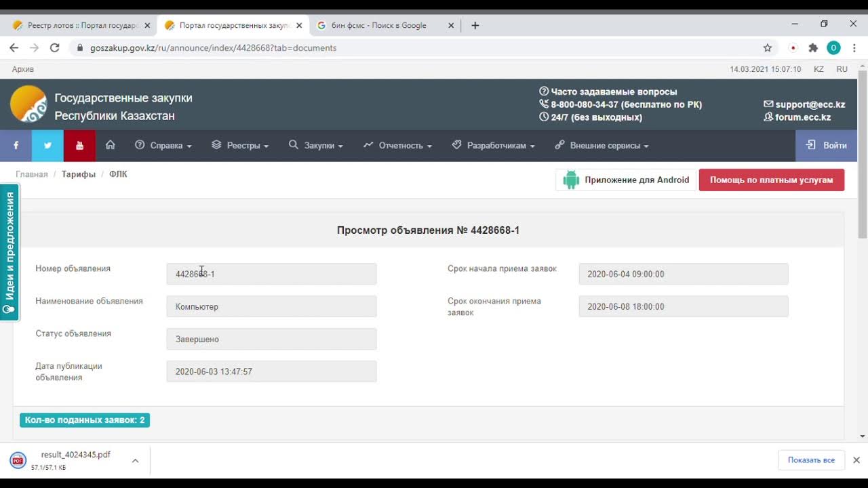Close the downloads bar
868x488 pixels.
[x=856, y=460]
